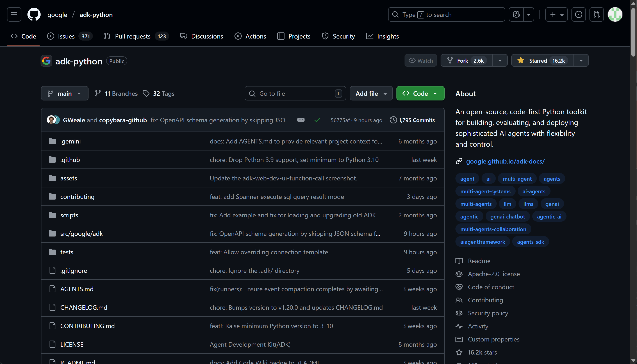The height and width of the screenshot is (364, 637).
Task: Expand the Copilot dropdown arrow
Action: coord(529,14)
